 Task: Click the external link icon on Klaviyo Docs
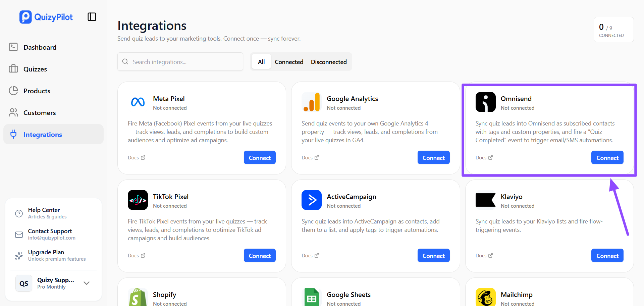coord(491,255)
